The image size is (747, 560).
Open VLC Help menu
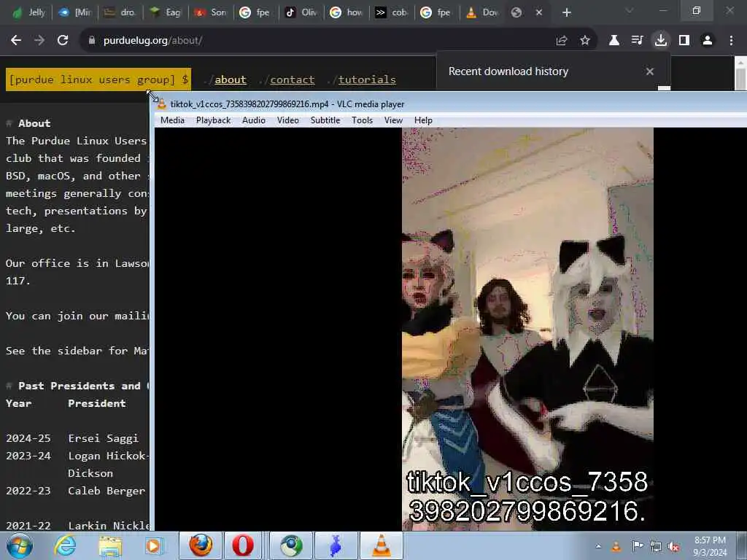tap(423, 120)
